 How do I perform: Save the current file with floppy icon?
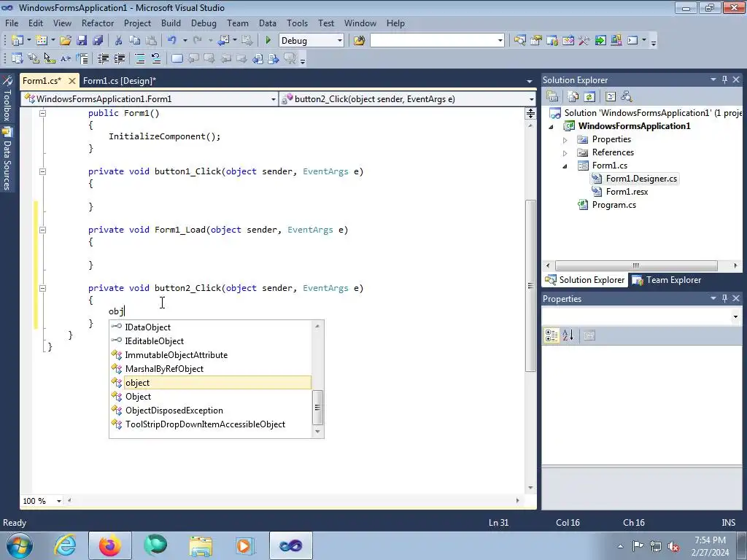(82, 41)
